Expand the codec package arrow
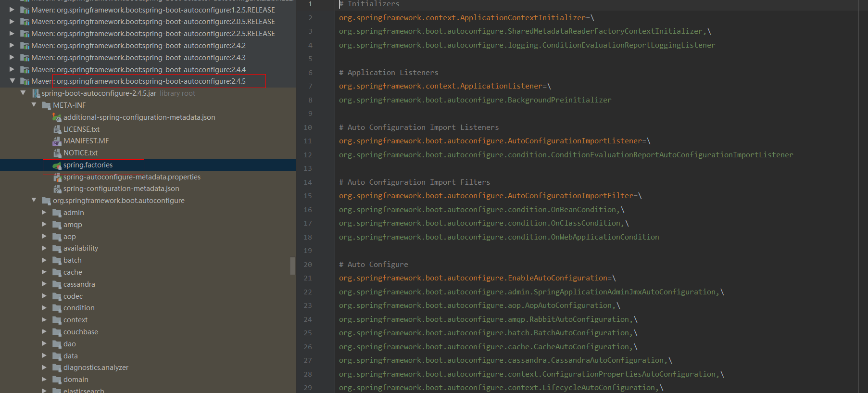The width and height of the screenshot is (868, 393). tap(44, 296)
